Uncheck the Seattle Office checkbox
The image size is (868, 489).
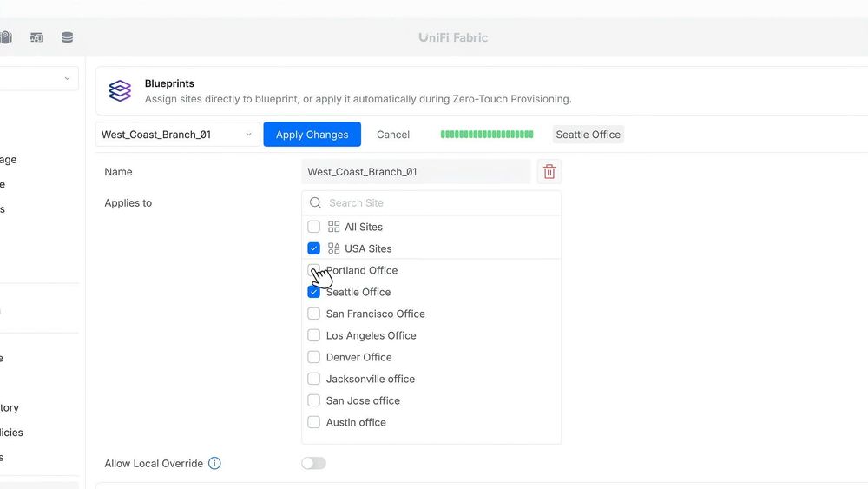(x=313, y=292)
